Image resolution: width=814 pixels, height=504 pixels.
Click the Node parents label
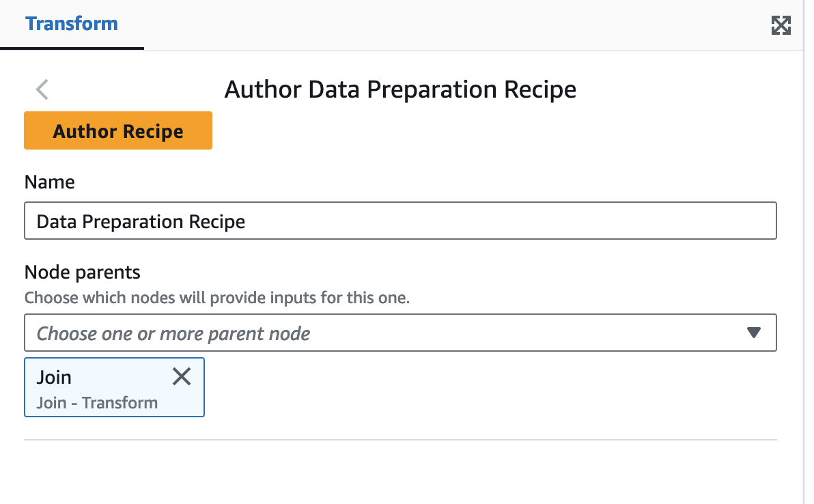click(82, 272)
